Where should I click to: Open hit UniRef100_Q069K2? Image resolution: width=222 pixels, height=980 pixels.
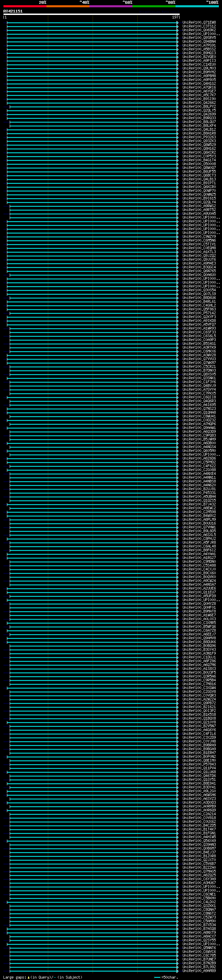pyautogui.click(x=199, y=30)
